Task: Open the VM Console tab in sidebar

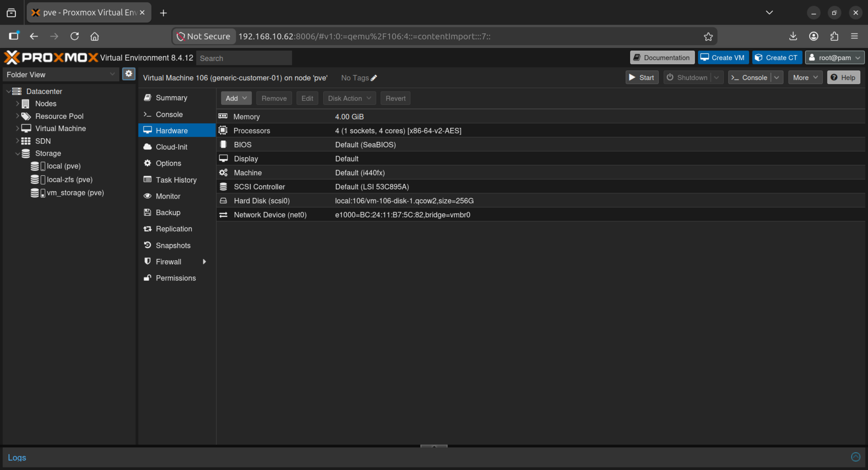Action: (x=177, y=114)
